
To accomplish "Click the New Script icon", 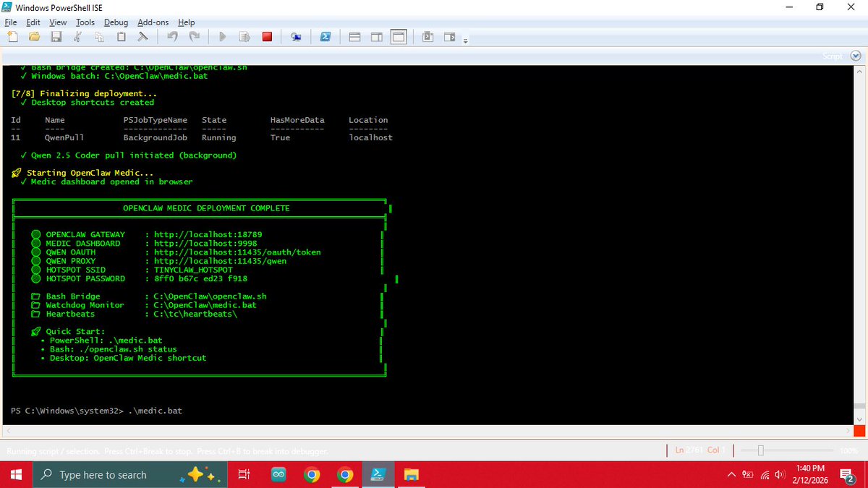I will (x=12, y=36).
